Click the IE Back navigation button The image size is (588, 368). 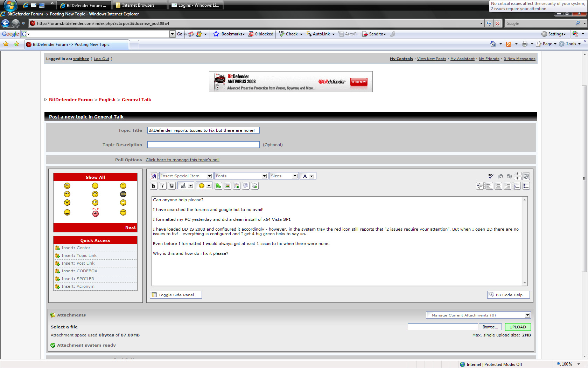(6, 23)
